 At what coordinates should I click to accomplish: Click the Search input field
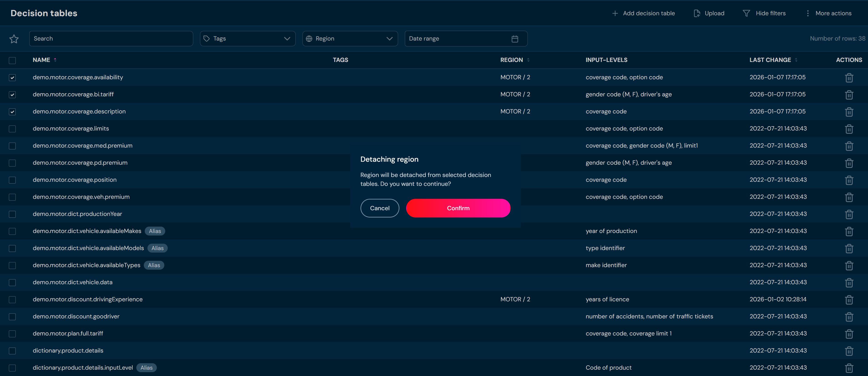[x=111, y=39]
